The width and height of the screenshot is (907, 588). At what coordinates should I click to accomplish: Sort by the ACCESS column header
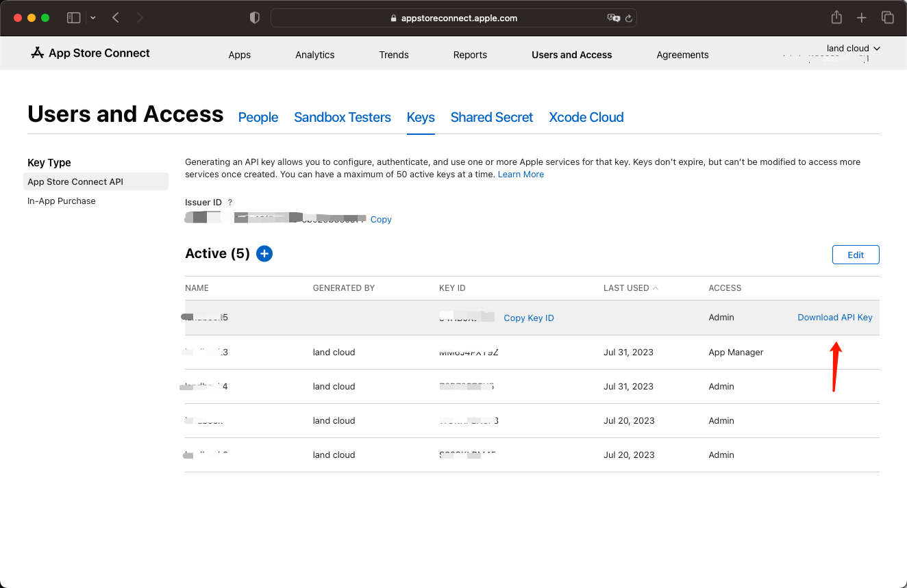(x=725, y=288)
